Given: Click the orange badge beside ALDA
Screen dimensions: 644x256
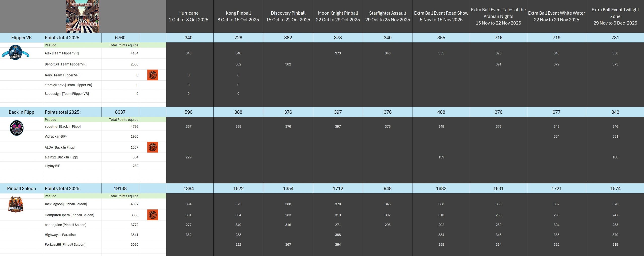Looking at the screenshot, I should click(152, 147).
